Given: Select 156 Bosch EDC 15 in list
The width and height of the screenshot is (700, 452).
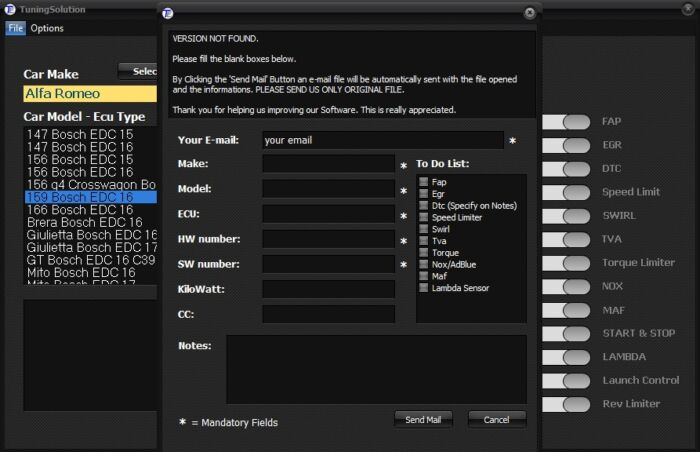Looking at the screenshot, I should (91, 159).
